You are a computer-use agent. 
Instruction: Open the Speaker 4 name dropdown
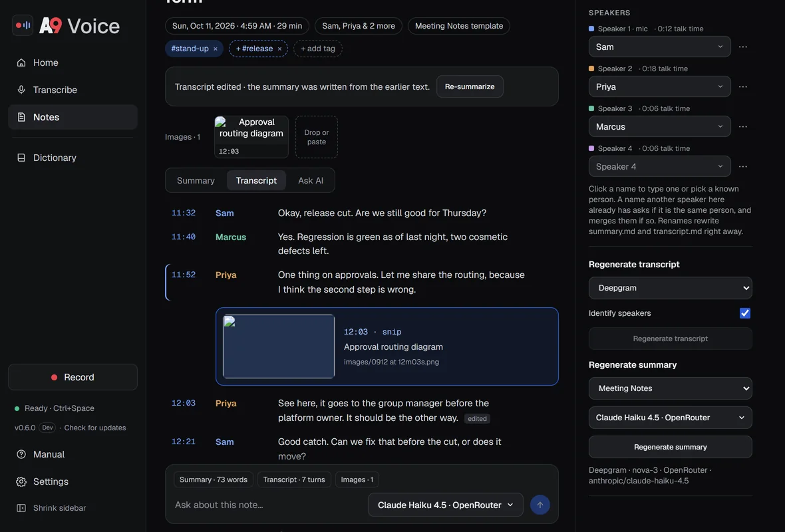coord(659,167)
